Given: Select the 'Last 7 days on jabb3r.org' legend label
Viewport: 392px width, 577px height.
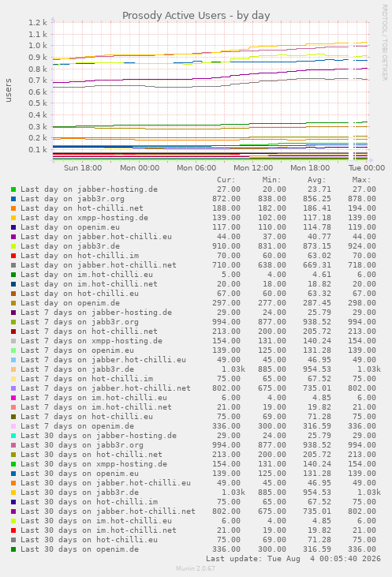Looking at the screenshot, I should click(80, 322).
